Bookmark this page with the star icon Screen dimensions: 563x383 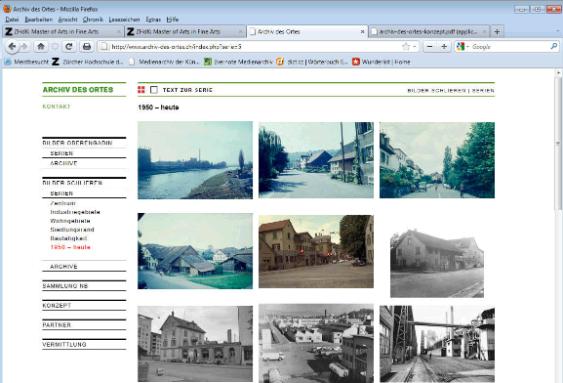pyautogui.click(x=406, y=46)
